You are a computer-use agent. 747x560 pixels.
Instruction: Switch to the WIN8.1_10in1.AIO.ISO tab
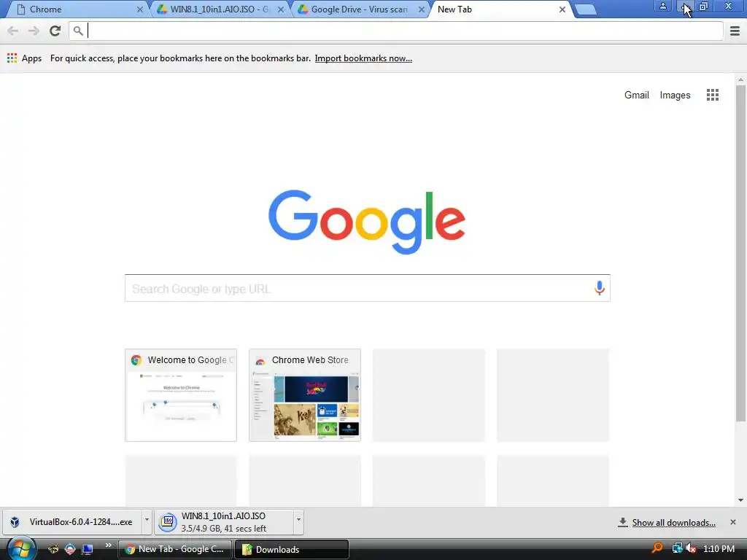coord(219,9)
